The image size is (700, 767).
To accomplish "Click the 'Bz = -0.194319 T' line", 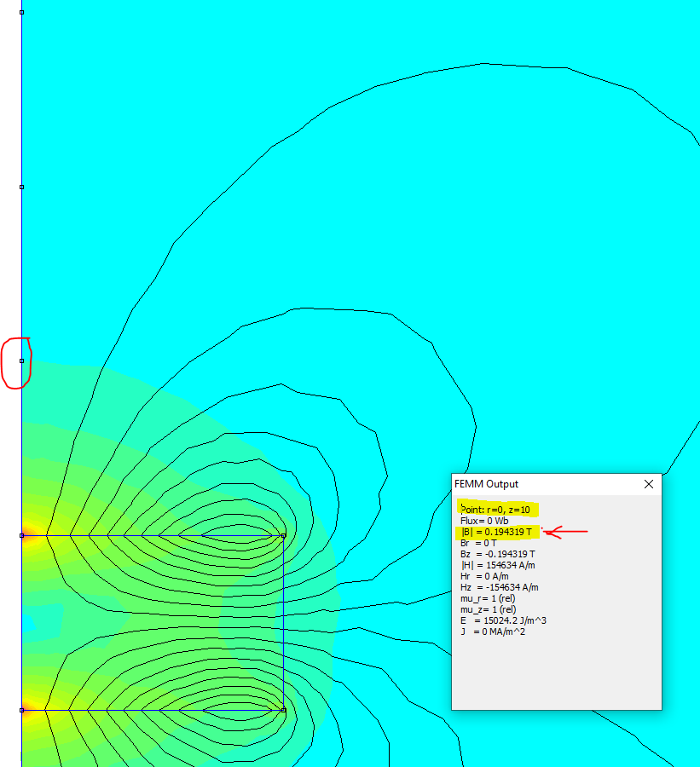I will (x=497, y=554).
